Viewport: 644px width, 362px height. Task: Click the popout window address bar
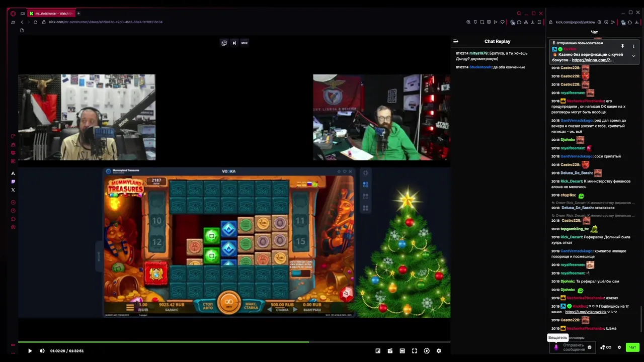click(x=575, y=22)
